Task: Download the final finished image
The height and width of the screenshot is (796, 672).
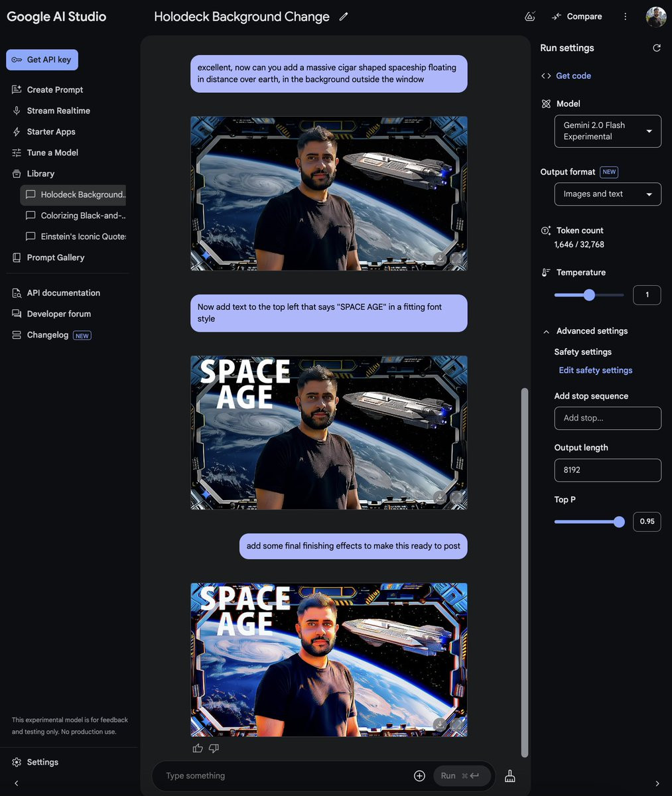Action: pos(440,724)
